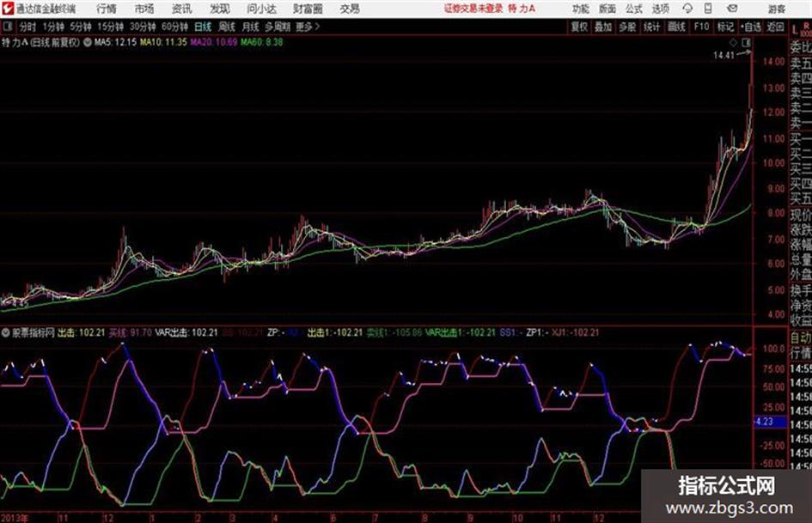The height and width of the screenshot is (523, 812).
Task: Click month 12 after 11 on left of axis
Action: 108,518
